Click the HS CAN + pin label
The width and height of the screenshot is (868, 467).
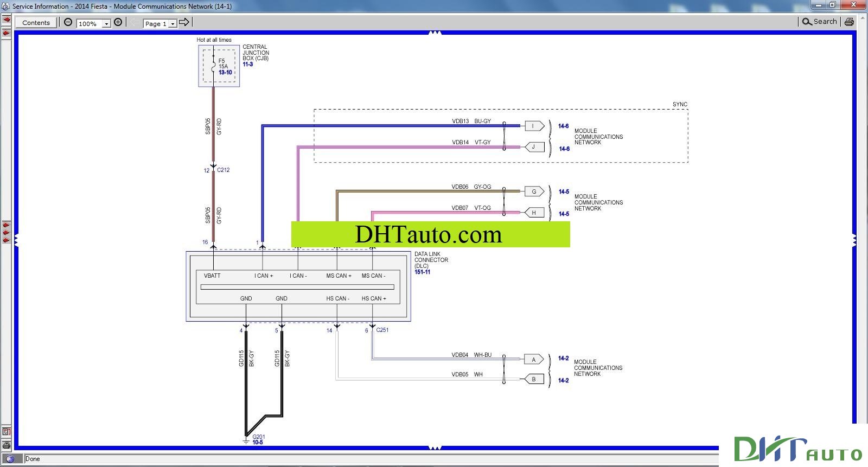[374, 298]
